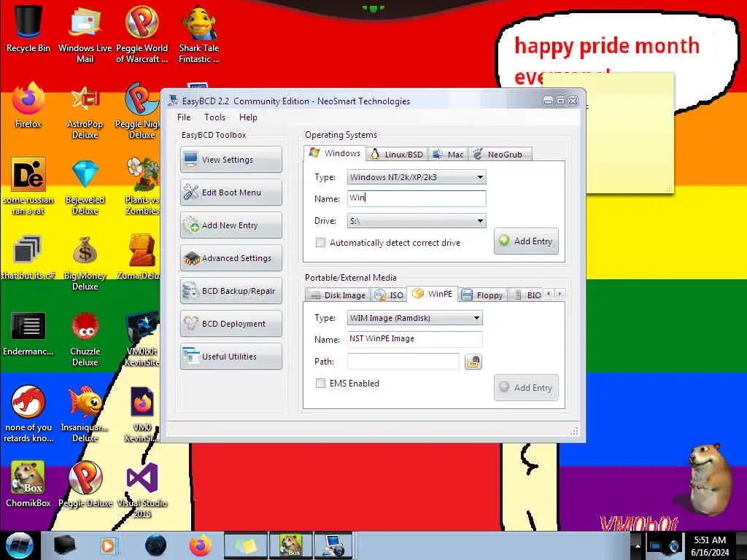The height and width of the screenshot is (560, 747).
Task: Click the OS Name field containing 'Win'
Action: point(417,198)
